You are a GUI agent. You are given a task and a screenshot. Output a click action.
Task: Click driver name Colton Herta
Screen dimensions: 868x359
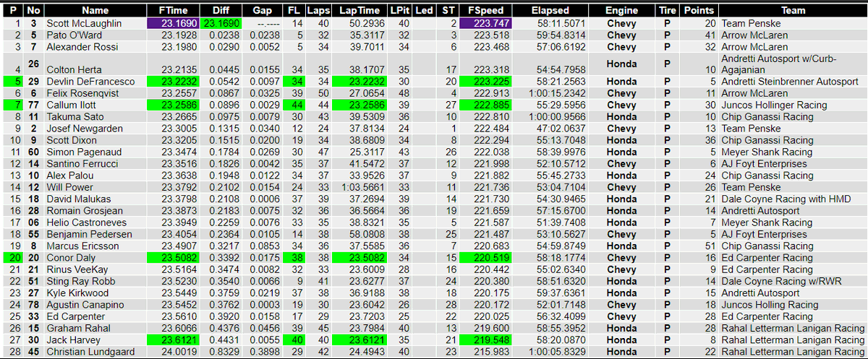(x=72, y=70)
